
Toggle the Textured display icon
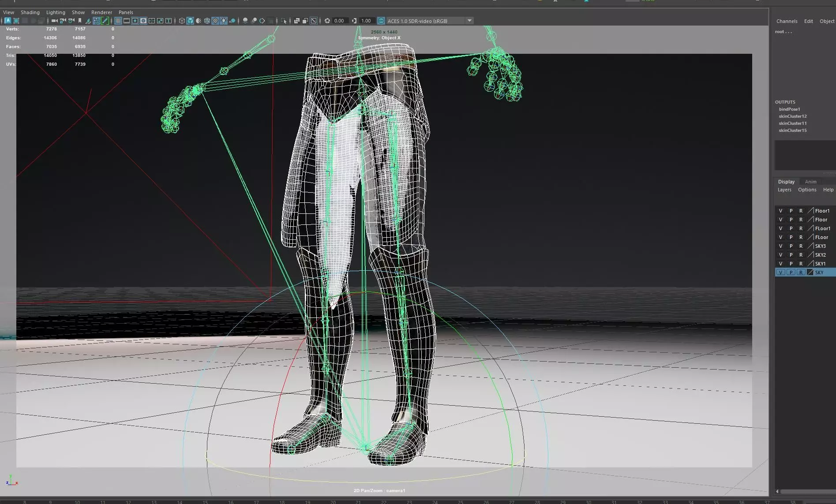[215, 21]
